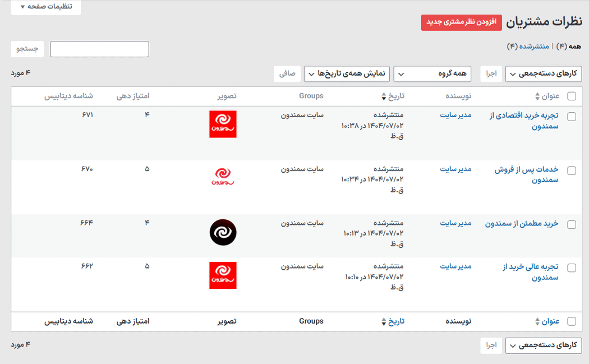Click the search input field

pos(99,49)
